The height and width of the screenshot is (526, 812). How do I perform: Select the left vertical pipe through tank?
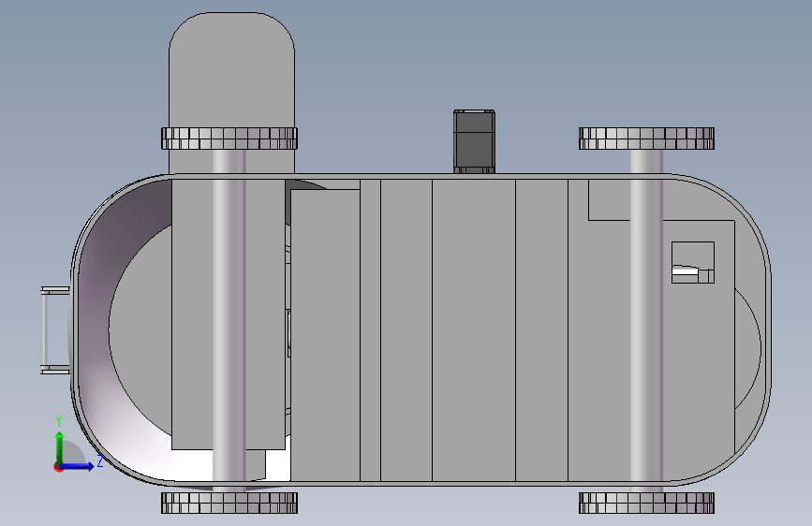tap(229, 321)
